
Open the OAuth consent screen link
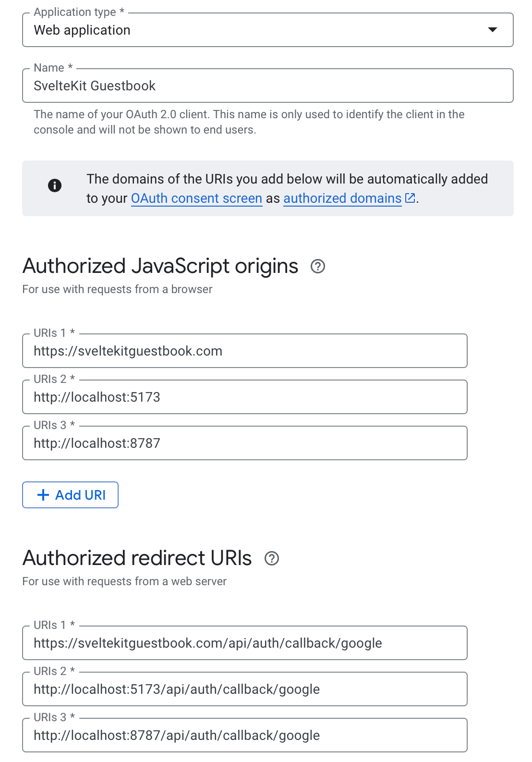click(x=197, y=198)
